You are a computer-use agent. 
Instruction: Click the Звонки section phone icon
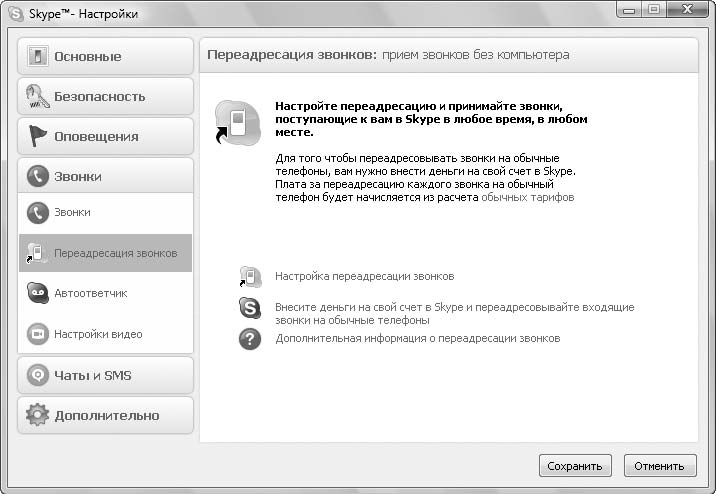point(37,176)
